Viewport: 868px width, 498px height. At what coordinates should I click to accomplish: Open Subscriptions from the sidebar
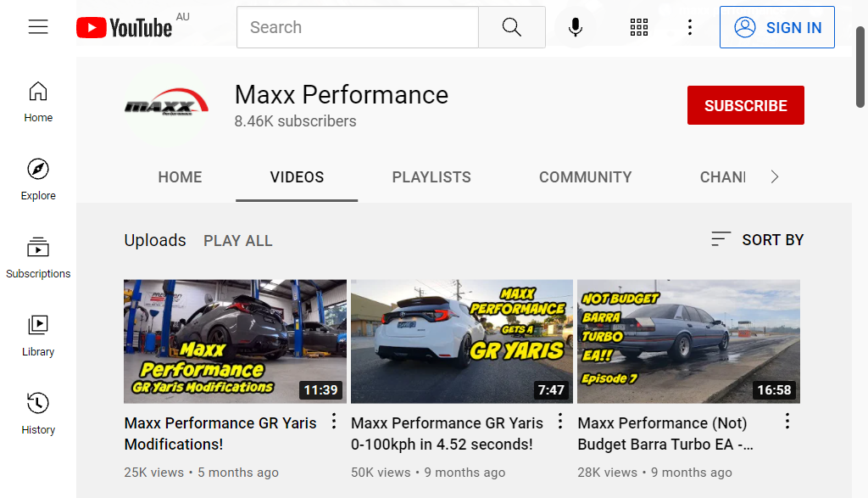pyautogui.click(x=37, y=256)
